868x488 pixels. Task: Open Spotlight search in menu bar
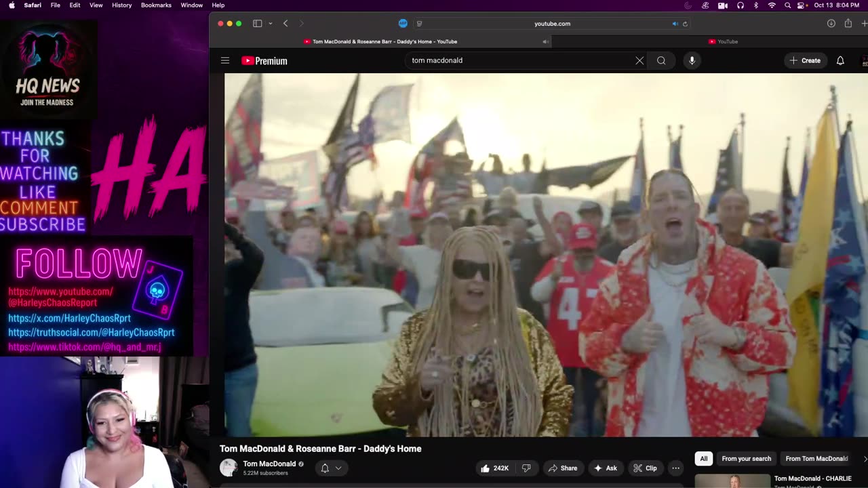pyautogui.click(x=787, y=5)
